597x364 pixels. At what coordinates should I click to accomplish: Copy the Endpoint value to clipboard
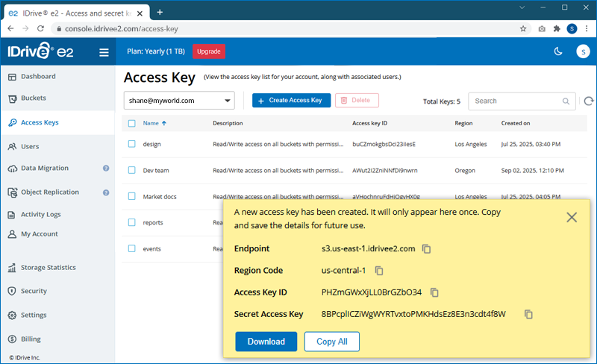427,248
